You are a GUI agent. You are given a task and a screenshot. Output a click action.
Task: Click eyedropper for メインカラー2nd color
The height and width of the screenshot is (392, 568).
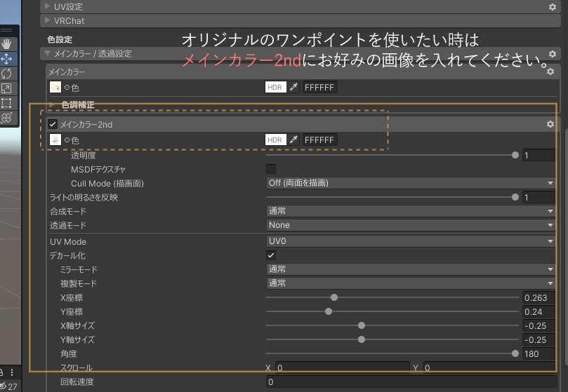[293, 140]
